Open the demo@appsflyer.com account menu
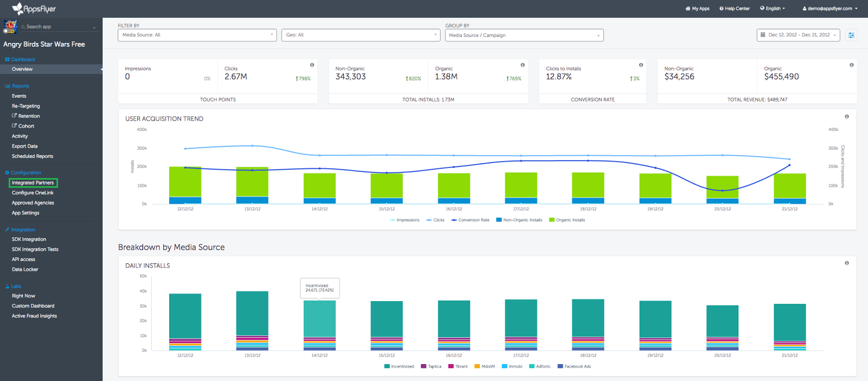The width and height of the screenshot is (868, 381). (830, 9)
